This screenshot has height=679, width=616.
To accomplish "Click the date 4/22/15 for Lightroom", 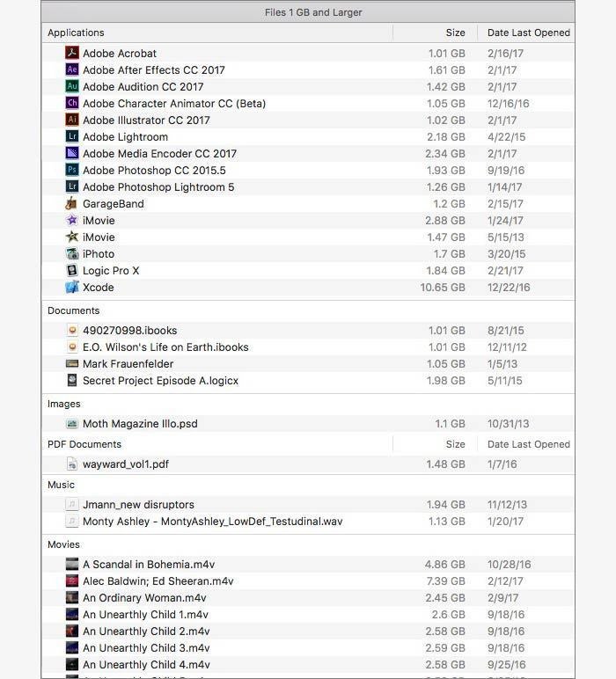I will 506,137.
